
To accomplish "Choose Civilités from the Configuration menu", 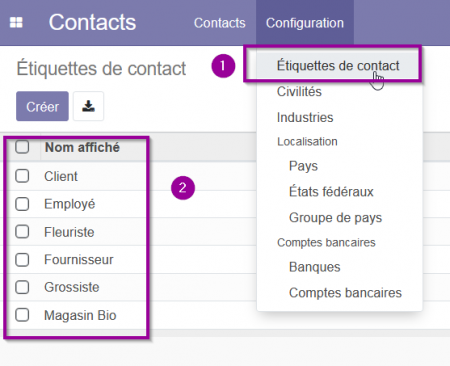I will (299, 91).
